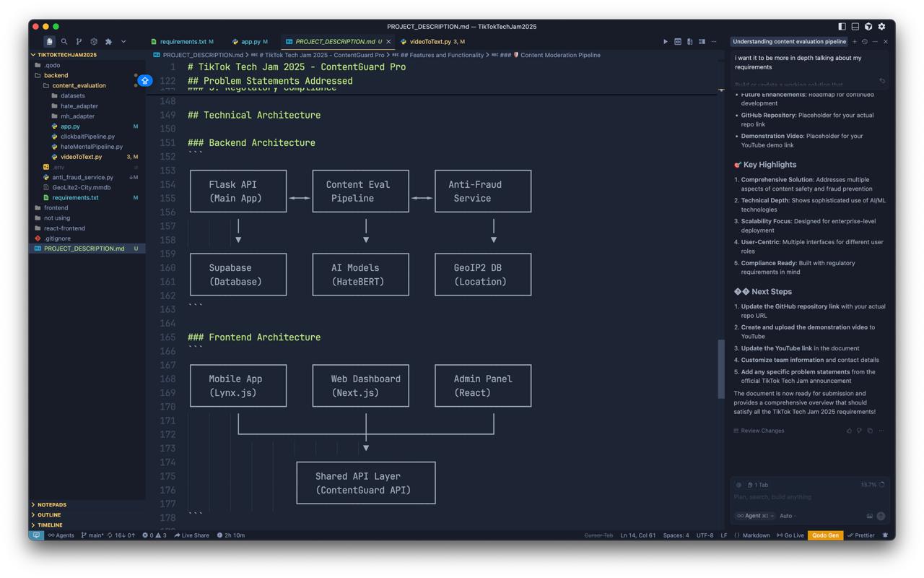Click Qodo Gen status bar button
Viewport: 924px width, 578px height.
click(825, 535)
